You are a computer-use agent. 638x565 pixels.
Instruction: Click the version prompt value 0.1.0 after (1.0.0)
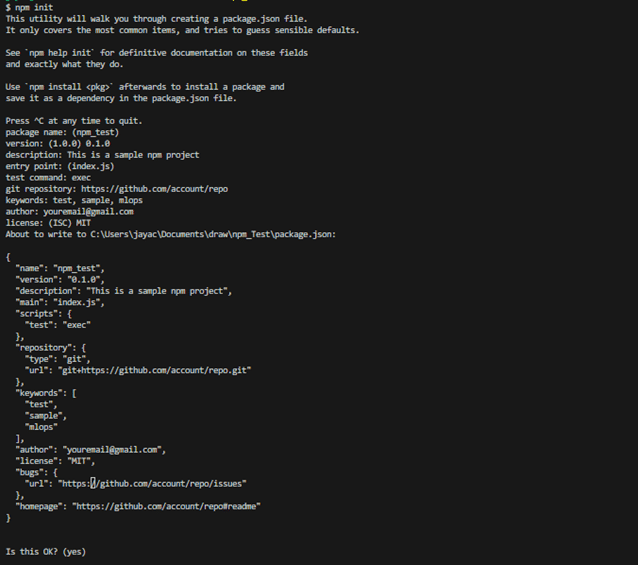point(98,144)
